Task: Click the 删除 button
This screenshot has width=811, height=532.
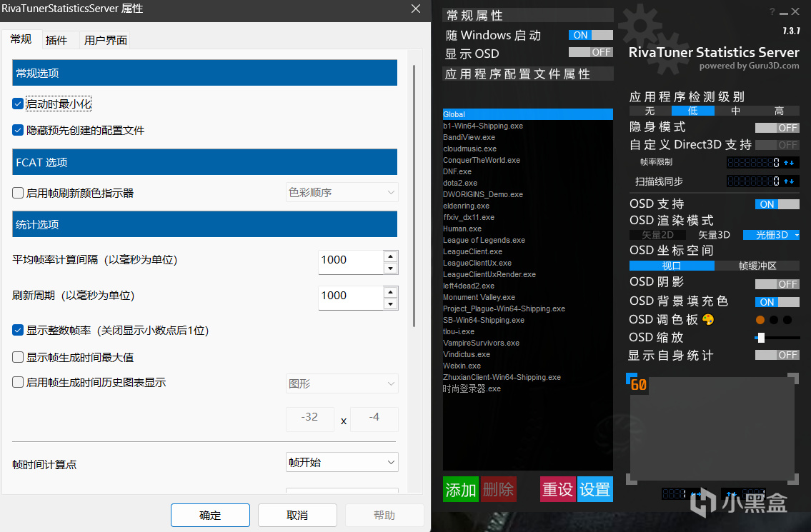Action: [x=499, y=489]
